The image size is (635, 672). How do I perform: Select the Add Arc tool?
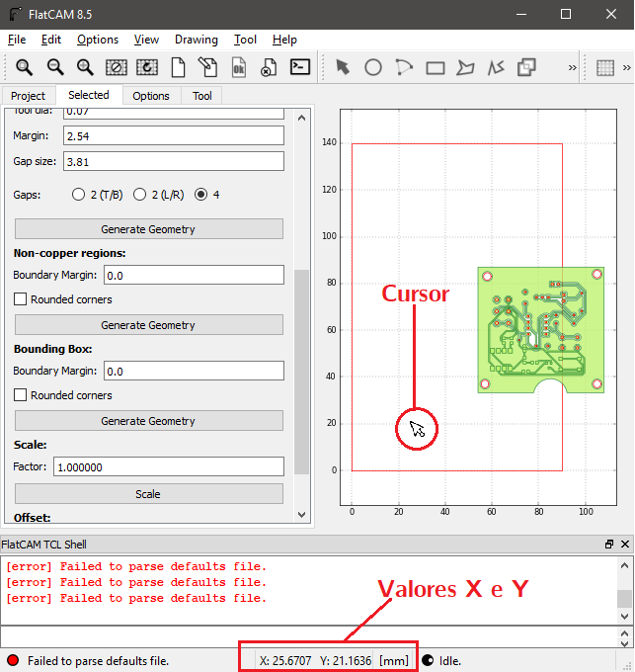point(404,67)
